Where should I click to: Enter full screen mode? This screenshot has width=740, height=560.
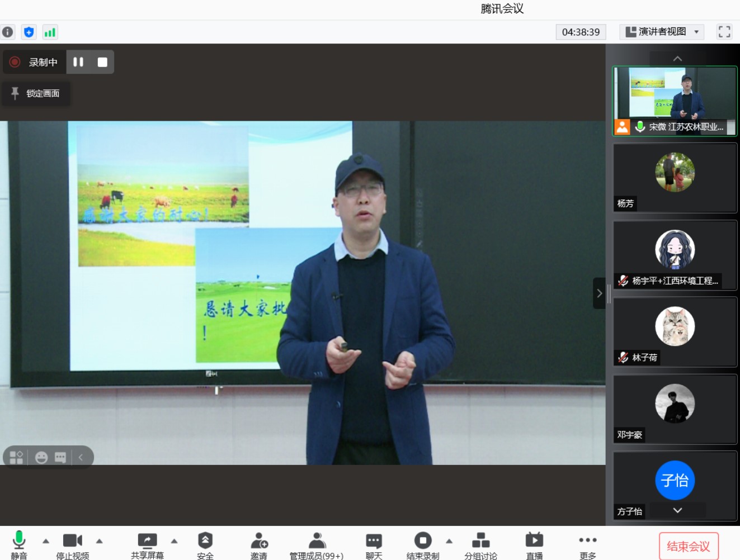(x=724, y=32)
